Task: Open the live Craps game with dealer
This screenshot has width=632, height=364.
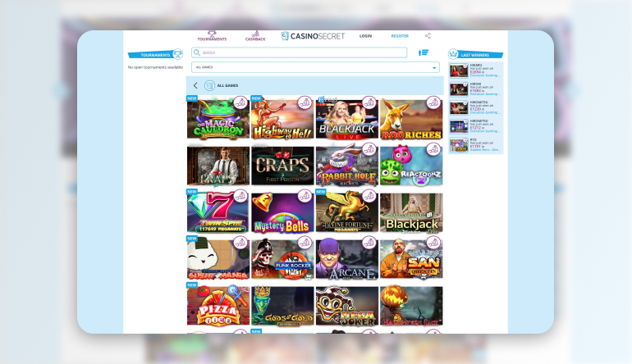Action: point(218,166)
